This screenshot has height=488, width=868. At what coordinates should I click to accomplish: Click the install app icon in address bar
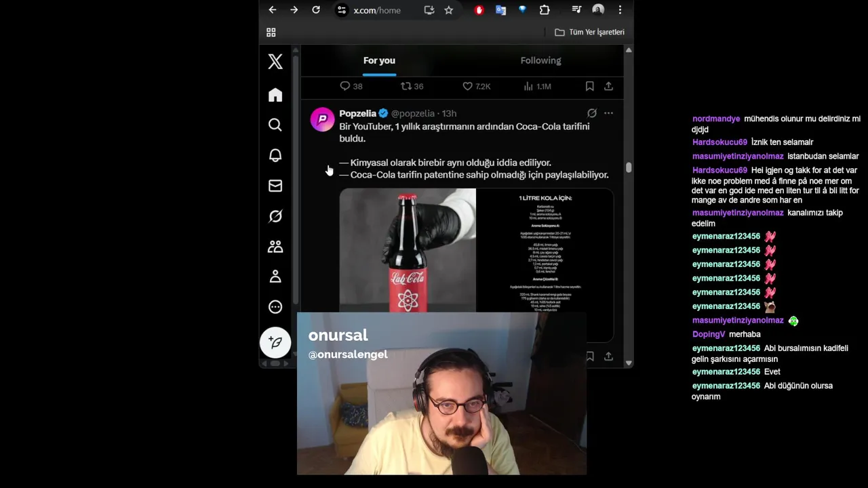(x=429, y=10)
